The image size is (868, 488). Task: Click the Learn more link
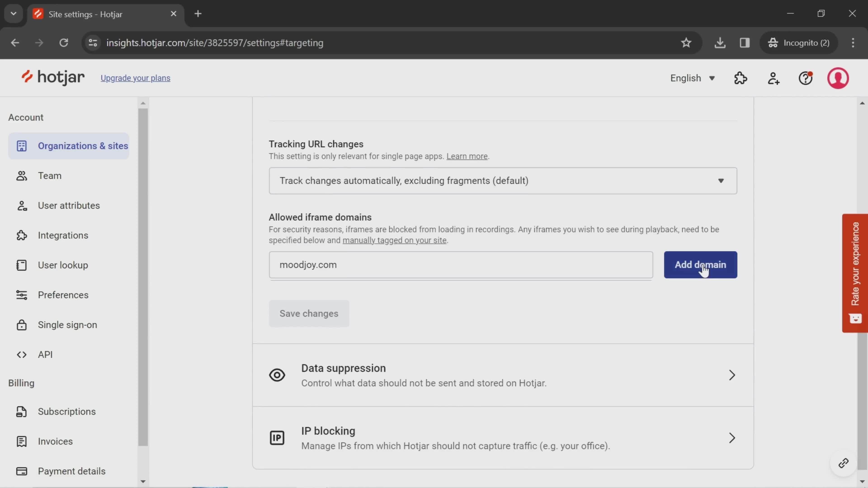coord(467,156)
